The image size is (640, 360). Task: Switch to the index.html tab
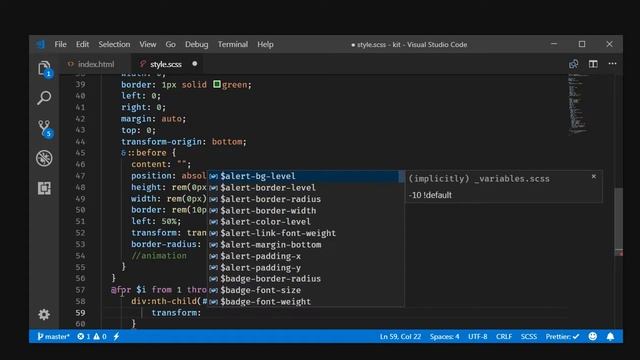pyautogui.click(x=96, y=64)
